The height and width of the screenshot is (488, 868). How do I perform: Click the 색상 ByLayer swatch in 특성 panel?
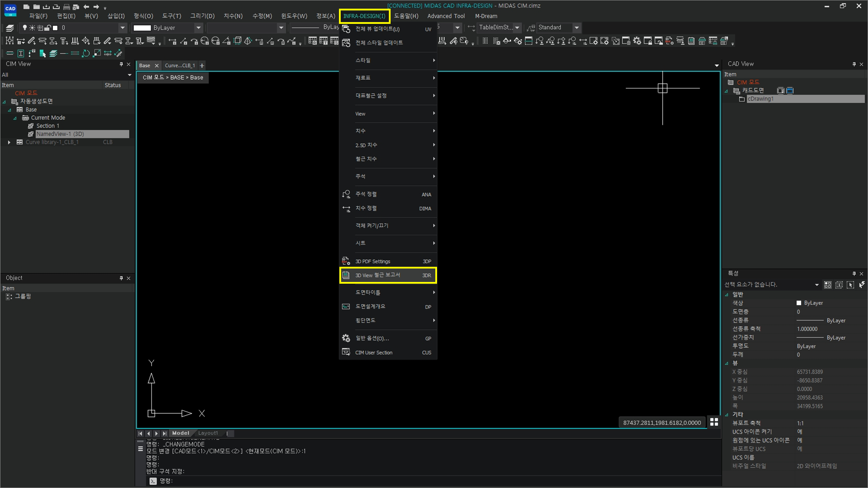click(799, 303)
